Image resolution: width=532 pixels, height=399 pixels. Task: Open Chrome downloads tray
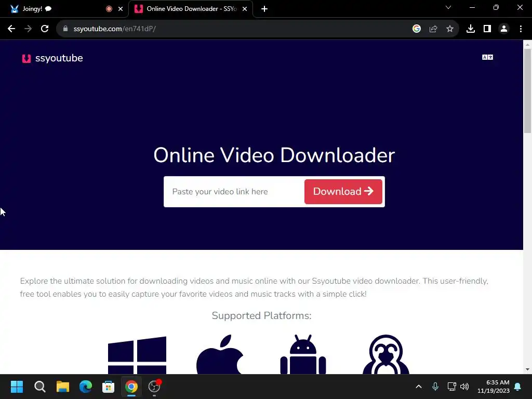pos(471,29)
